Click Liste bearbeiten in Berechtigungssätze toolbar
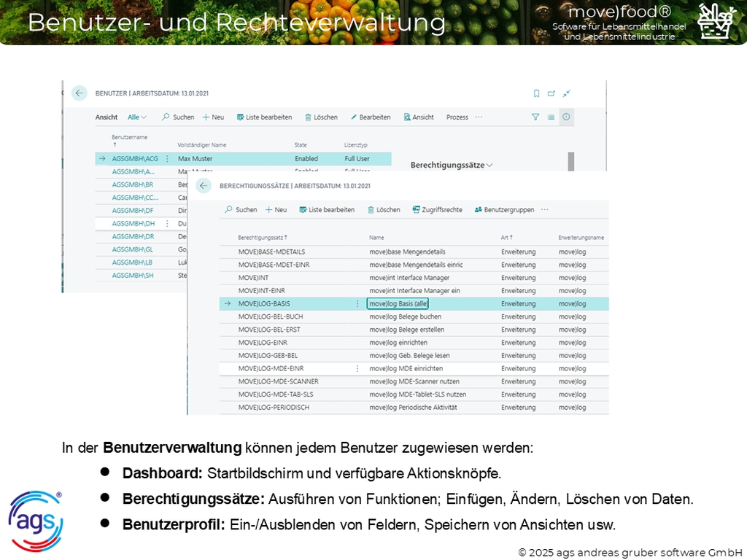Viewport: 747px width, 560px height. pyautogui.click(x=327, y=209)
